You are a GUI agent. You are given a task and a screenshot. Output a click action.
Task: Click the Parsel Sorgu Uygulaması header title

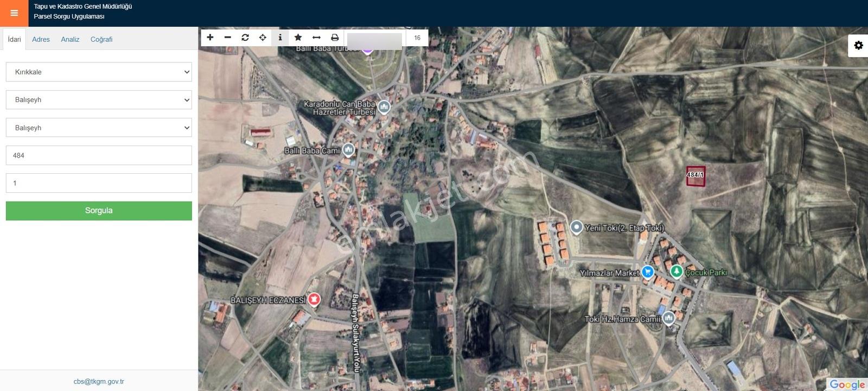[x=69, y=16]
